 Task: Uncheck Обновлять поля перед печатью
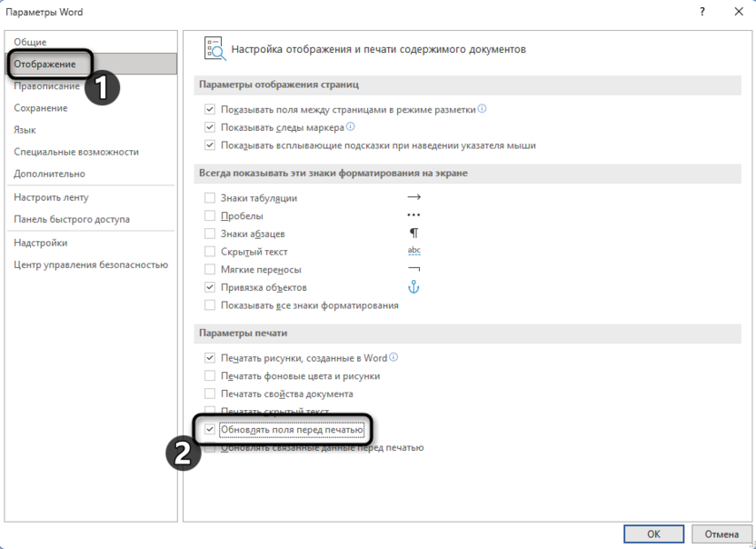tap(208, 431)
